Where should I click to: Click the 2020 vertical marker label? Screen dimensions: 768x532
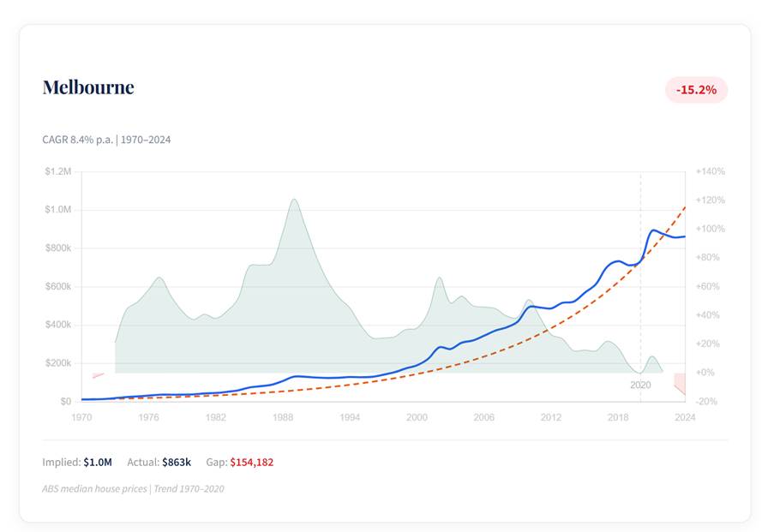[x=640, y=386]
